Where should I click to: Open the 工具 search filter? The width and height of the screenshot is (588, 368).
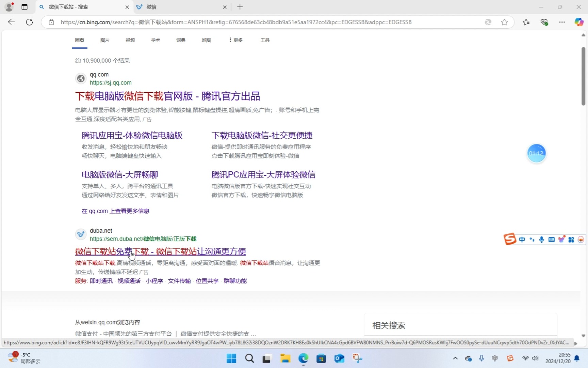coord(265,40)
